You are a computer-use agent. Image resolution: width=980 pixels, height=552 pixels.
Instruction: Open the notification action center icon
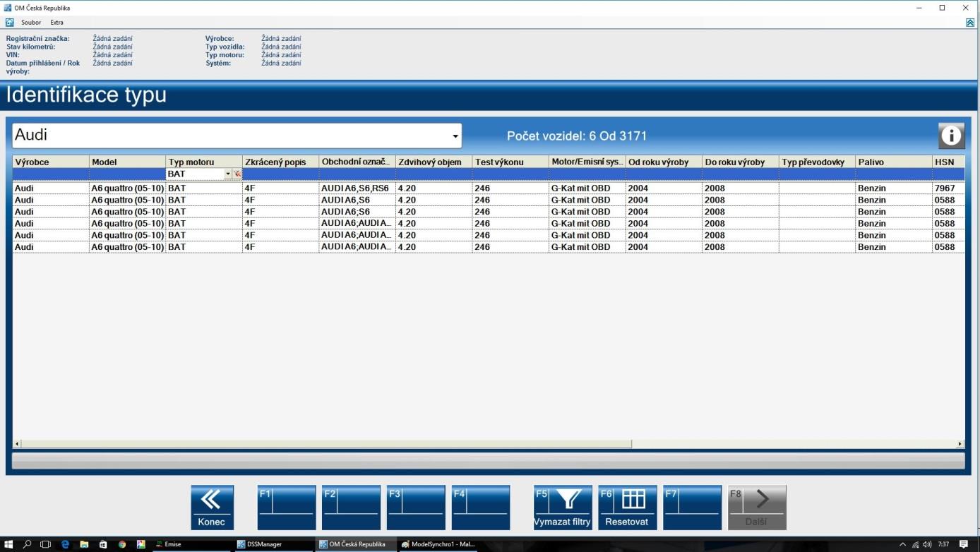click(964, 544)
